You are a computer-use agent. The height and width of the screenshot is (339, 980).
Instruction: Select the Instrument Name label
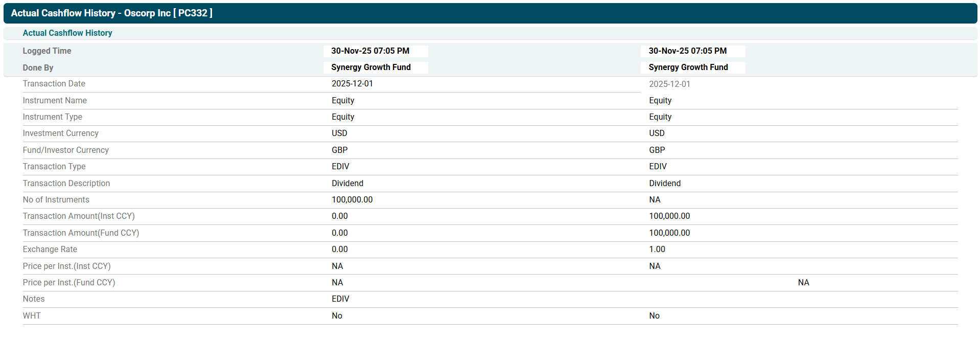(x=55, y=101)
